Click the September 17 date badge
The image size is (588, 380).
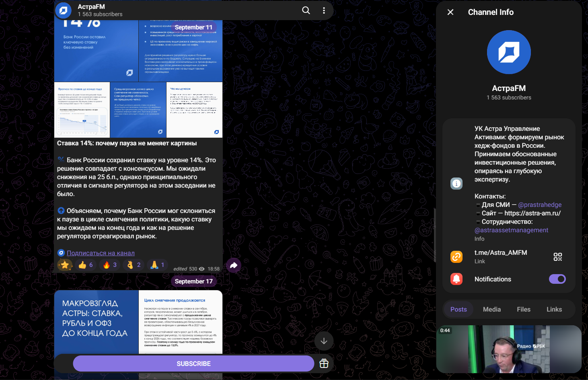193,281
